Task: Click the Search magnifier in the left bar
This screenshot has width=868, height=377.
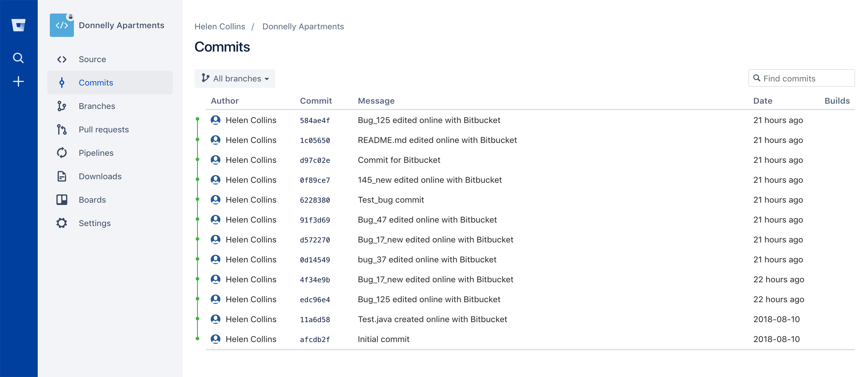Action: [19, 58]
